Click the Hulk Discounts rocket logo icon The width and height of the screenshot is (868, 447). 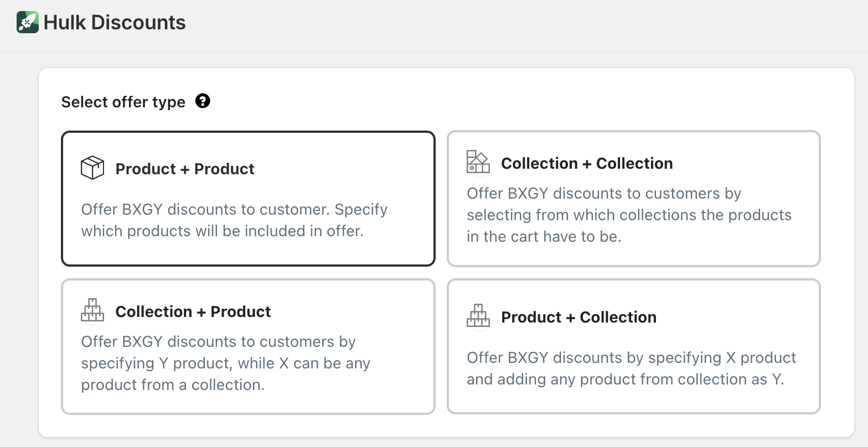(28, 22)
